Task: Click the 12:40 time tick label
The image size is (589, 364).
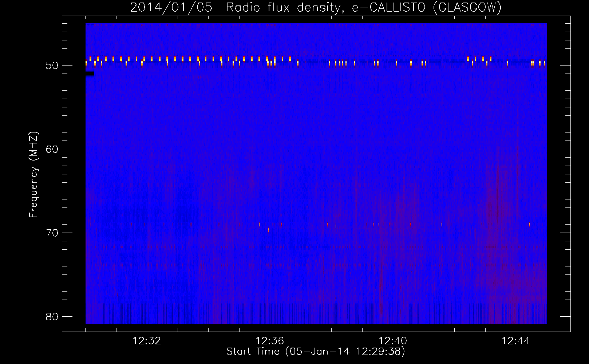Action: tap(393, 341)
